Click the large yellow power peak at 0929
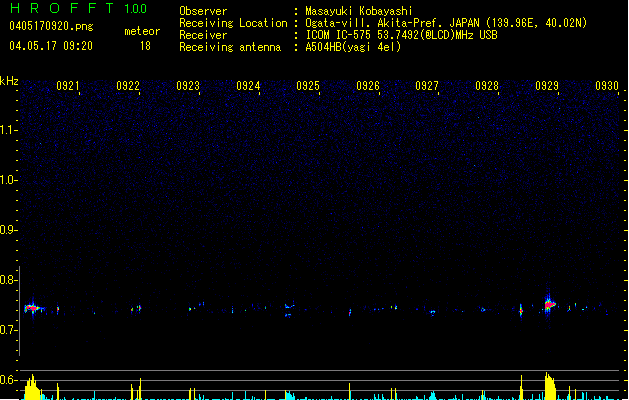 point(550,386)
